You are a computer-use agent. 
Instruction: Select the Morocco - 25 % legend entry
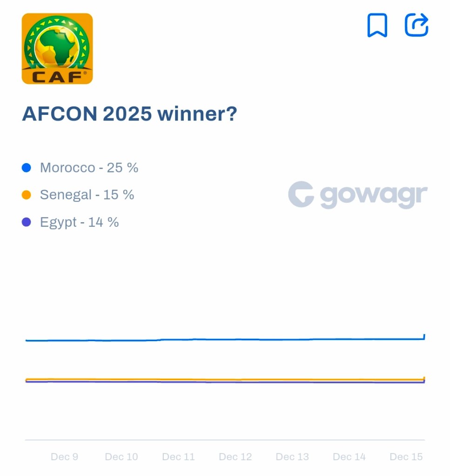point(89,167)
